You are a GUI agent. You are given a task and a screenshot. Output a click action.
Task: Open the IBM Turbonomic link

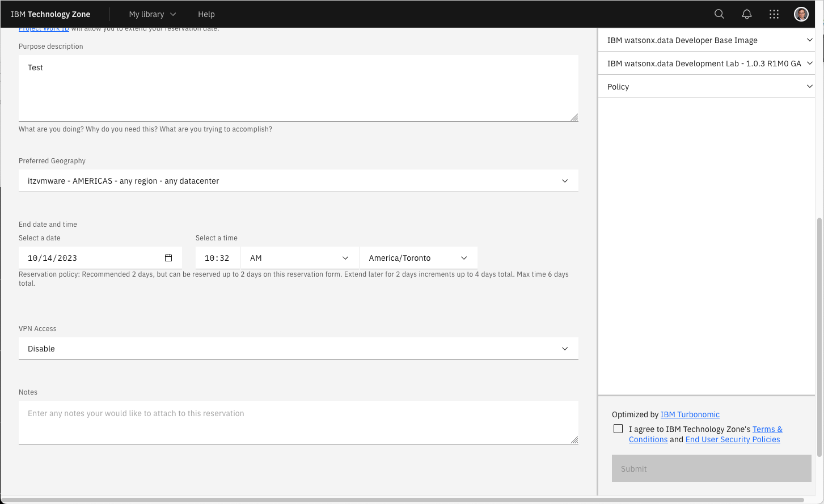[x=690, y=414]
